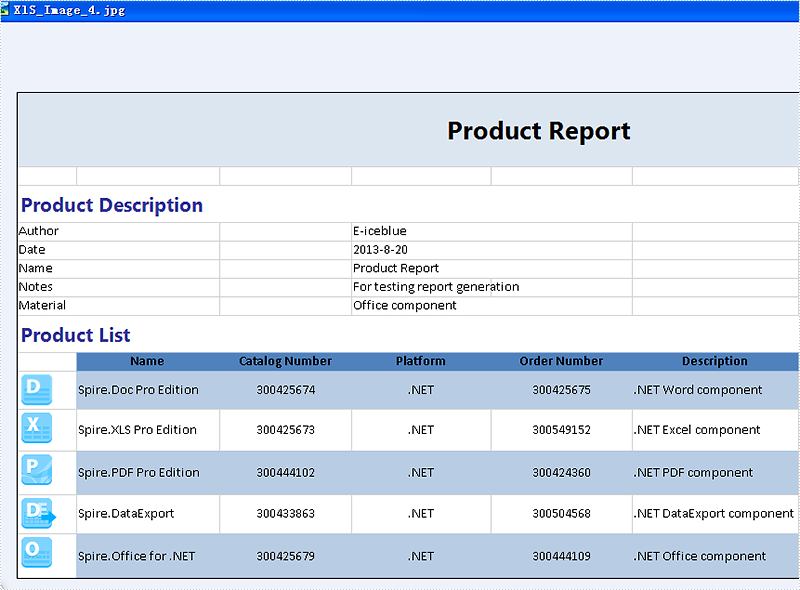This screenshot has width=800, height=590.
Task: Click the 'Product Report' main heading
Action: coord(539,131)
